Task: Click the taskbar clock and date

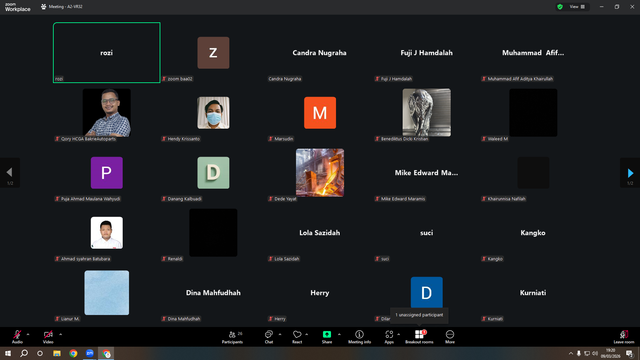Action: click(611, 353)
